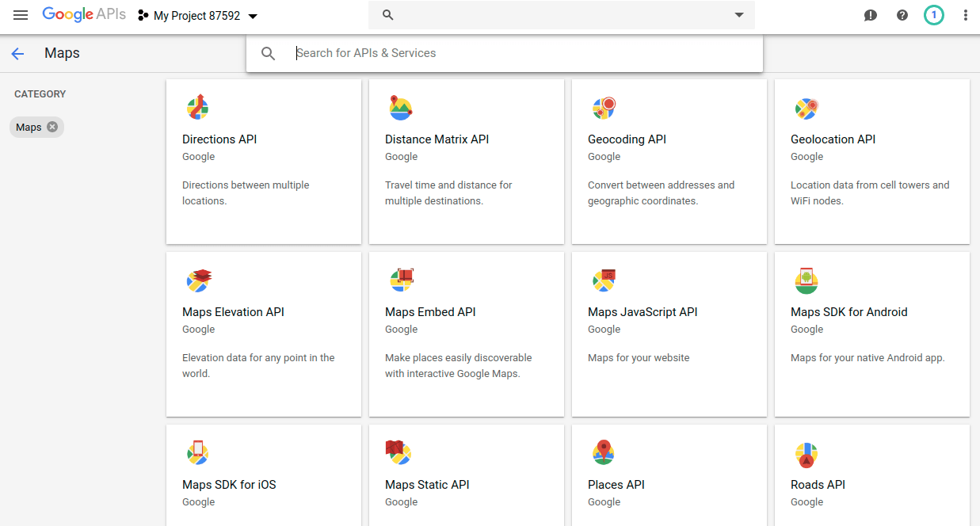The width and height of the screenshot is (980, 526).
Task: Click the Distance Matrix API icon
Action: [400, 107]
